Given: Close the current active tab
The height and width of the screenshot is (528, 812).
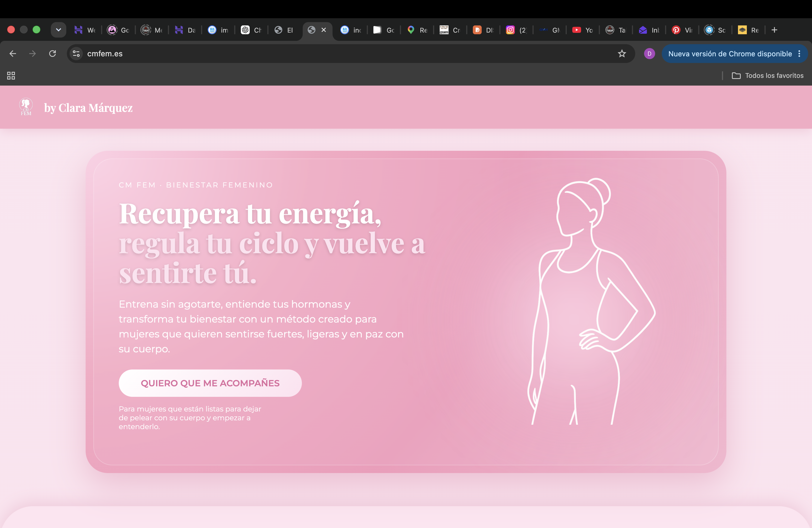Looking at the screenshot, I should [x=324, y=30].
